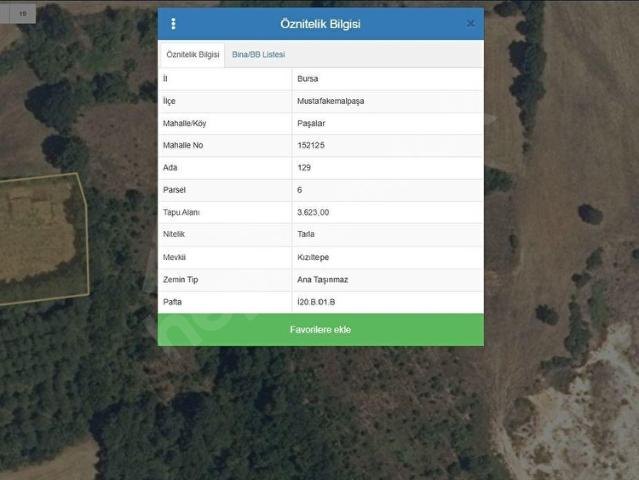Click the yellow-outlined parcel on the map
Image resolution: width=639 pixels, height=480 pixels.
[x=40, y=235]
